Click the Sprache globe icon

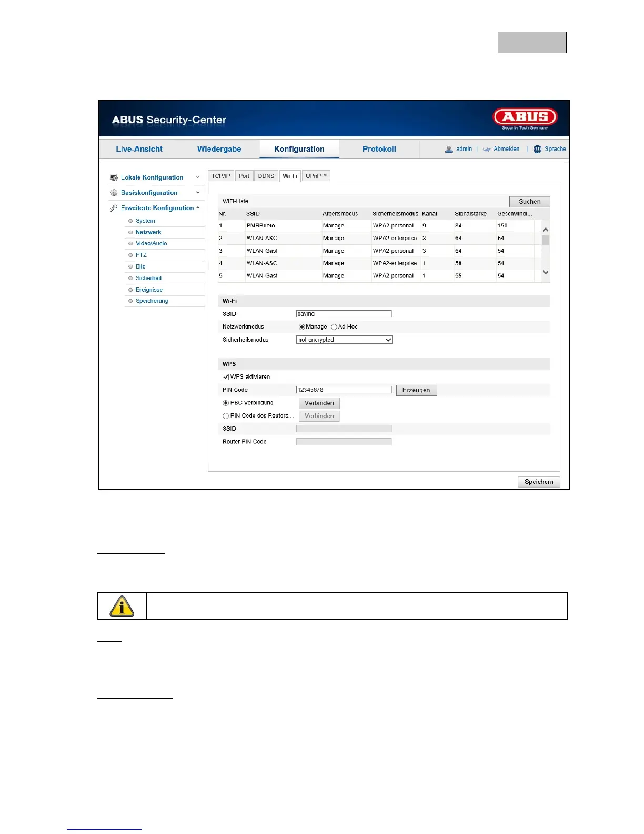point(537,150)
